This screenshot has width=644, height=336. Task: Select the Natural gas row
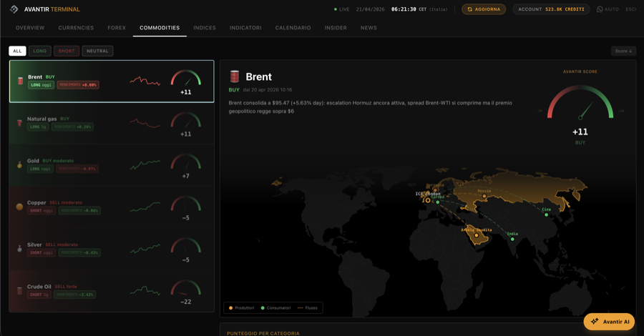pyautogui.click(x=112, y=123)
